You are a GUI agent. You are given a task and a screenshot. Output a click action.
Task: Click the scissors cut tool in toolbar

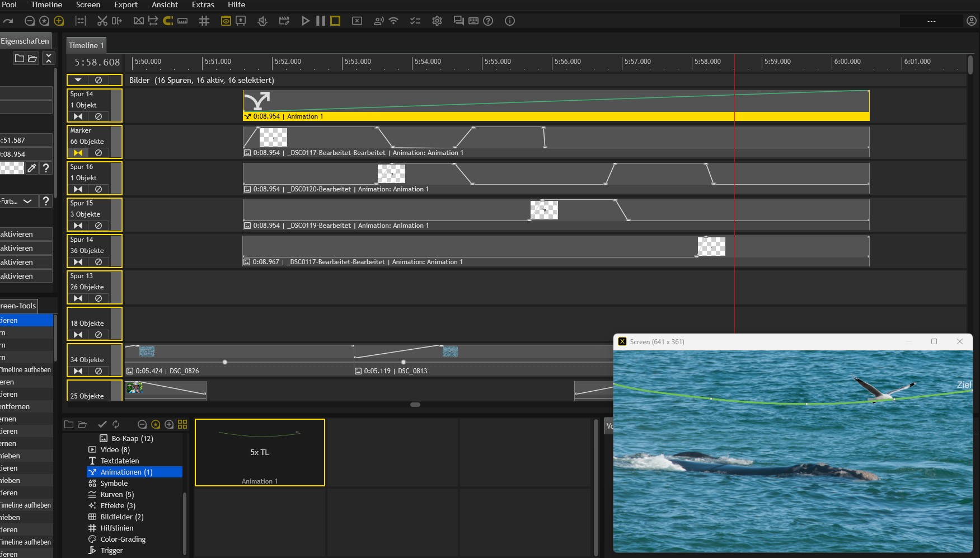click(x=102, y=21)
